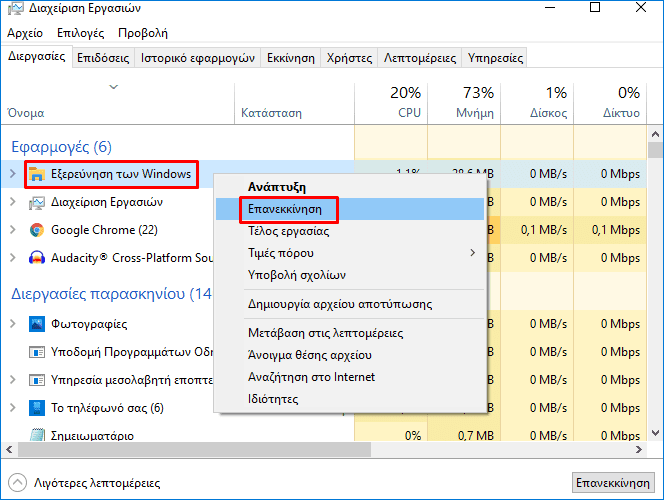
Task: Switch to the Εκκίνηση tab
Action: click(x=291, y=58)
